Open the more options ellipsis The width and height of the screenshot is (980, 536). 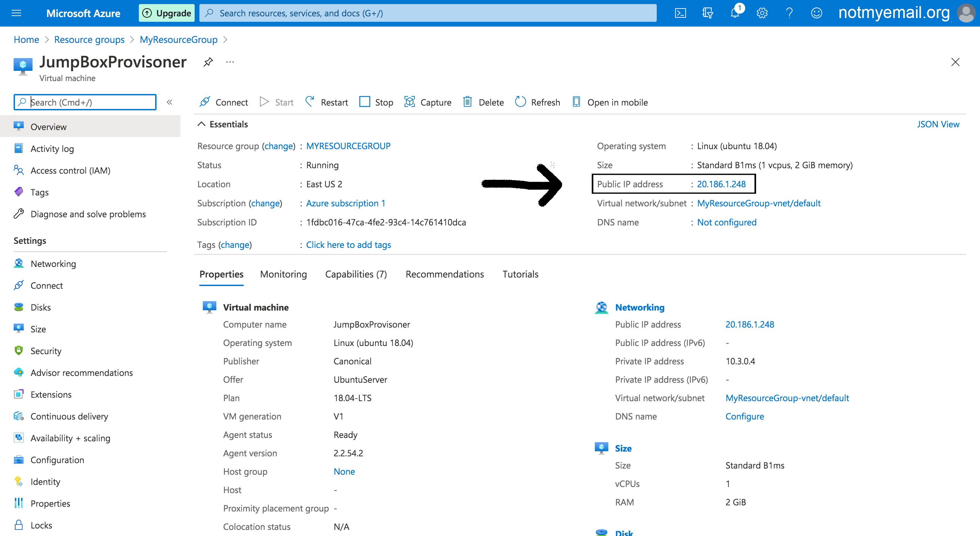coord(230,62)
